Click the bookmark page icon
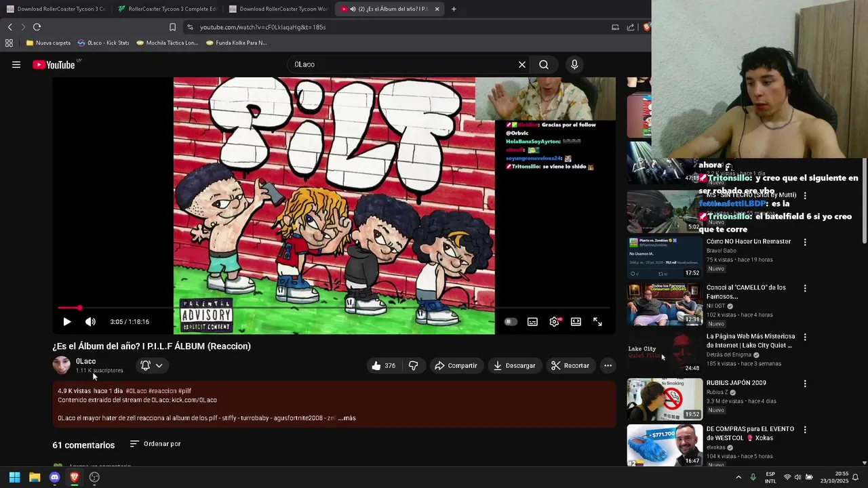 [172, 27]
